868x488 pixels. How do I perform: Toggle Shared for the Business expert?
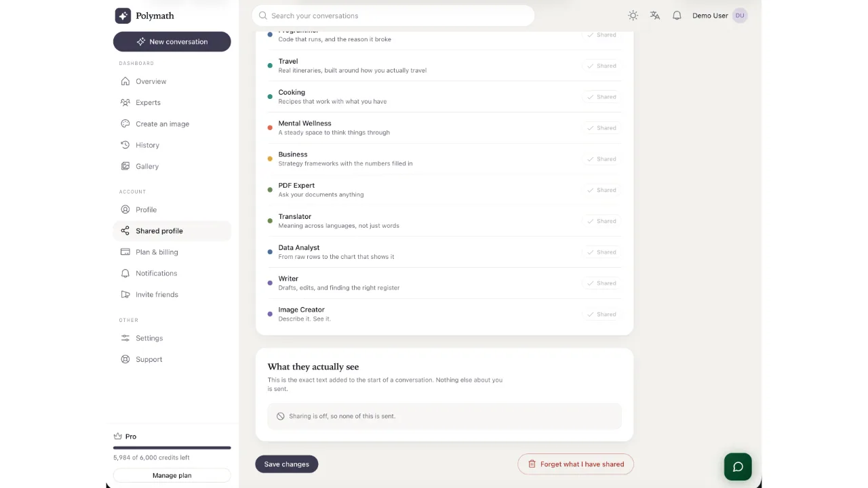(601, 159)
